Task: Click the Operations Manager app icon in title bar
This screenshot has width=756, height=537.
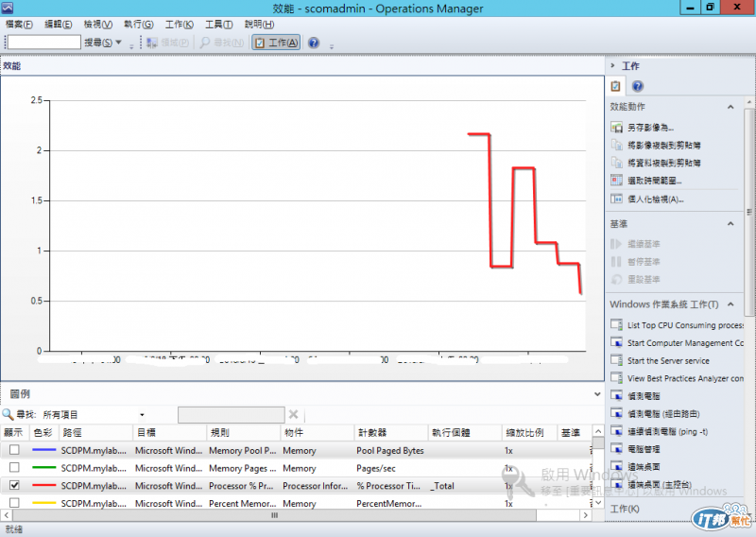Action: 7,8
